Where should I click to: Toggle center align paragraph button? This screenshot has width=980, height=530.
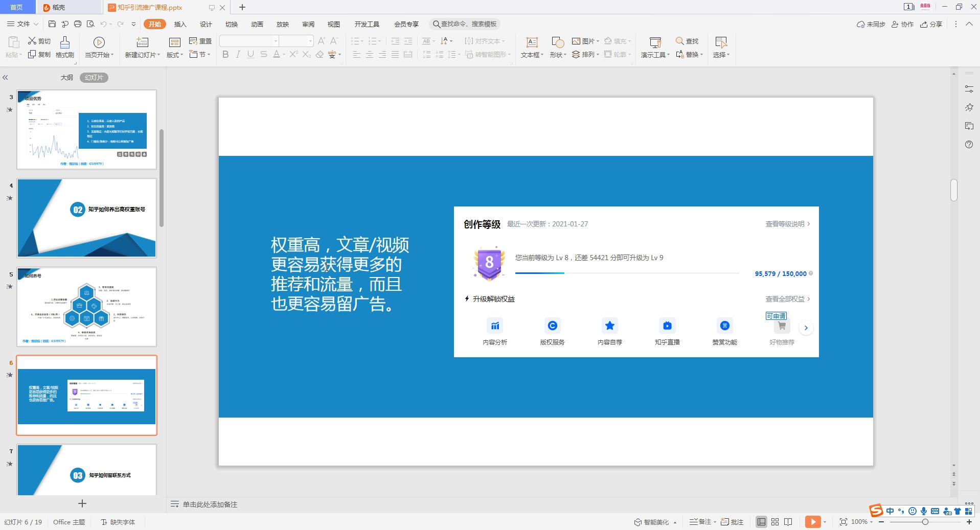(370, 54)
